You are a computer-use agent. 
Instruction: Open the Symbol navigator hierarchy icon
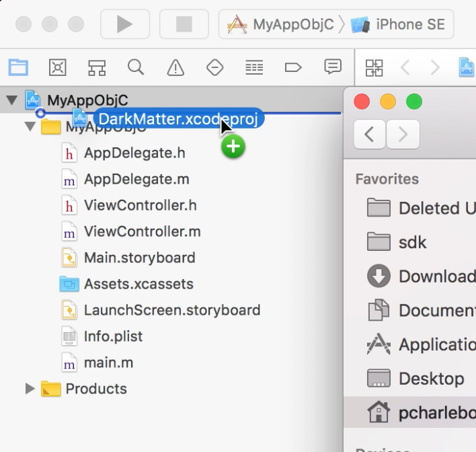point(97,67)
